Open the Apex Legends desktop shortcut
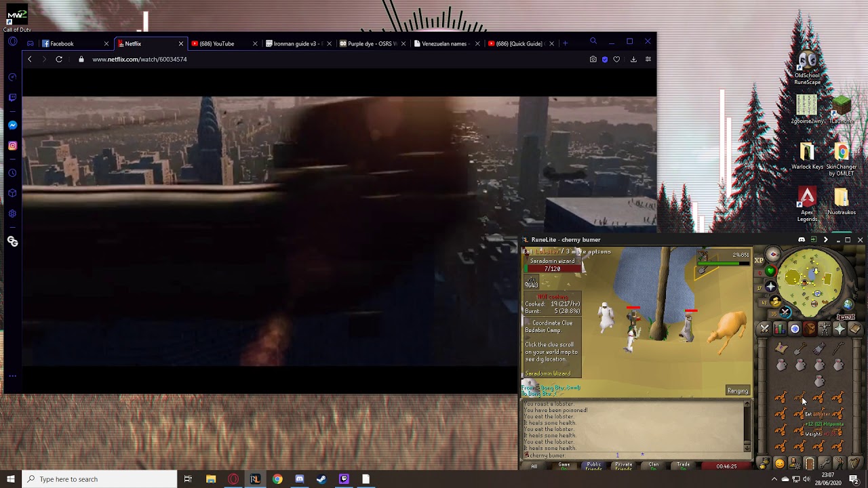868x488 pixels. [807, 203]
